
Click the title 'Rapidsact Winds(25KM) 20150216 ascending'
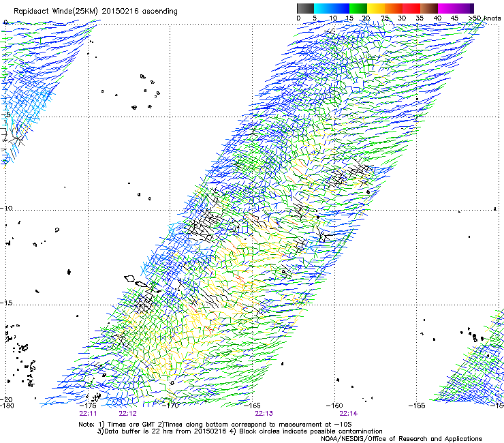tap(95, 12)
